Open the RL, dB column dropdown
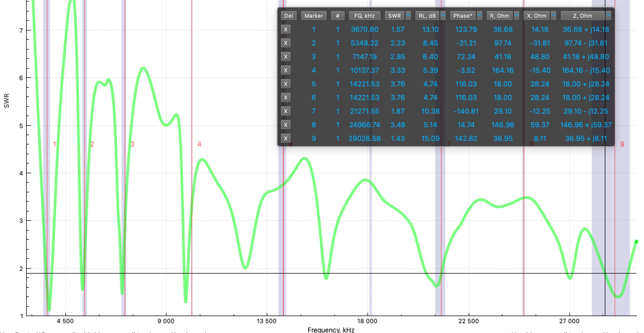The height and width of the screenshot is (333, 644). [443, 16]
